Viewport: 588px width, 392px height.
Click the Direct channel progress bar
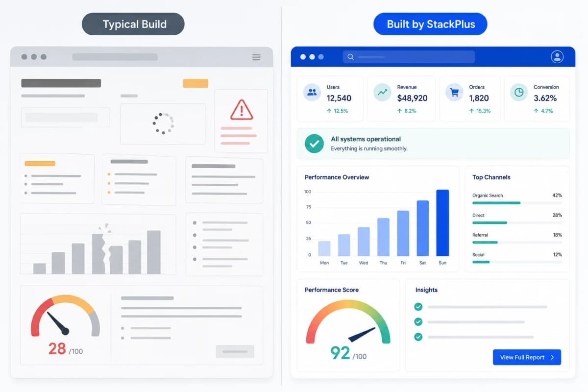(x=517, y=222)
